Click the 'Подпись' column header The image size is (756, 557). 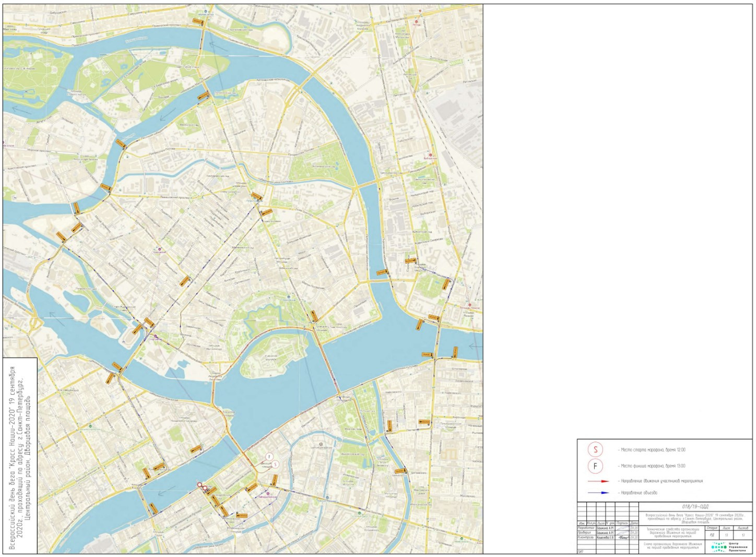(x=622, y=523)
